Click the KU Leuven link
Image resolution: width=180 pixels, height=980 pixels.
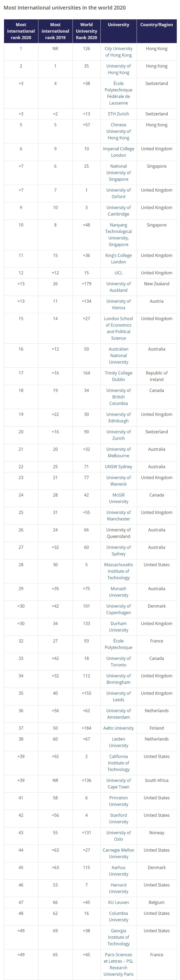point(118,902)
